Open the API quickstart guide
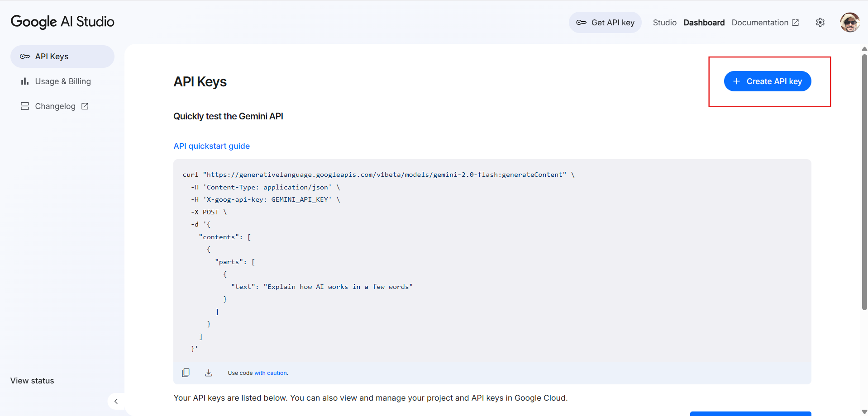Viewport: 868px width, 416px height. 211,146
